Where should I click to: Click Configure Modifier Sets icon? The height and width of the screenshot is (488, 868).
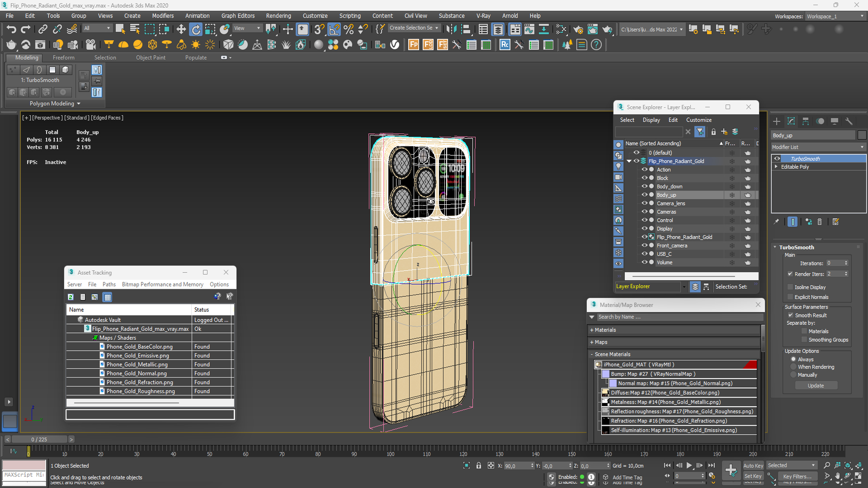[835, 222]
